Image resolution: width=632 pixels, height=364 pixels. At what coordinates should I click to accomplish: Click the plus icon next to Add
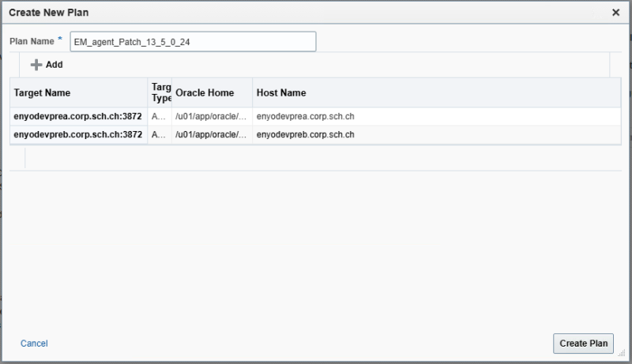tap(36, 65)
